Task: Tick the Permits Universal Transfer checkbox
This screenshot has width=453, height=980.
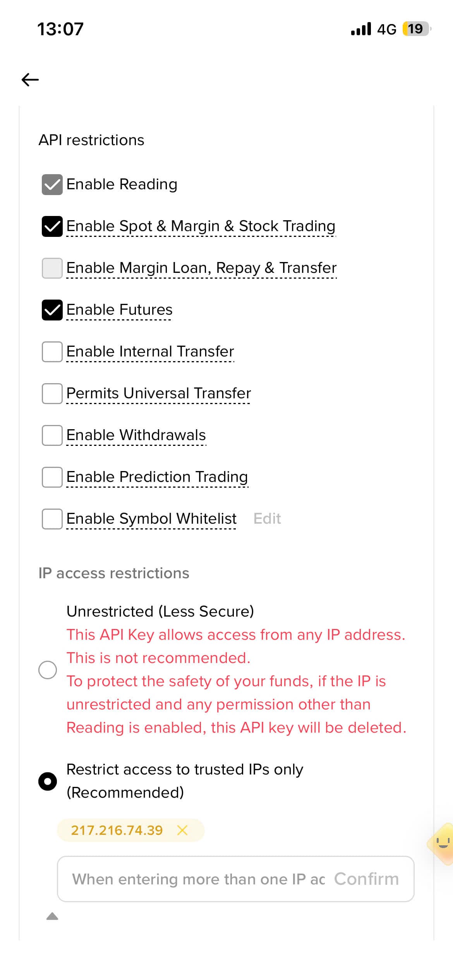Action: tap(52, 393)
